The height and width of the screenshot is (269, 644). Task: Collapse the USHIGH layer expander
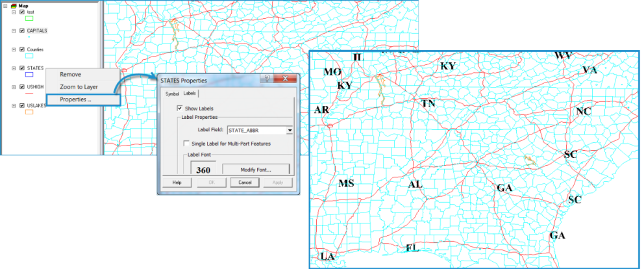14,87
